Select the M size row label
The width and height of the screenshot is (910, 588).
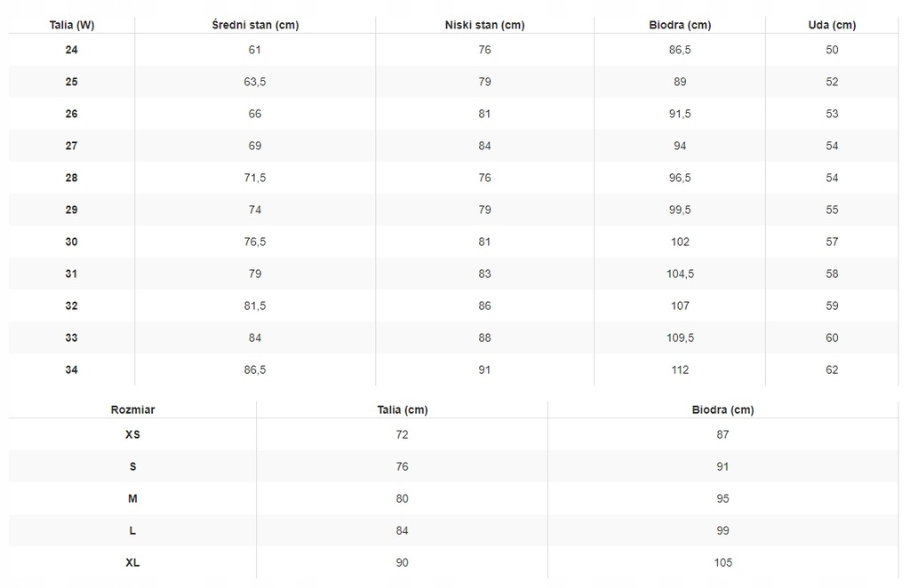pos(132,498)
